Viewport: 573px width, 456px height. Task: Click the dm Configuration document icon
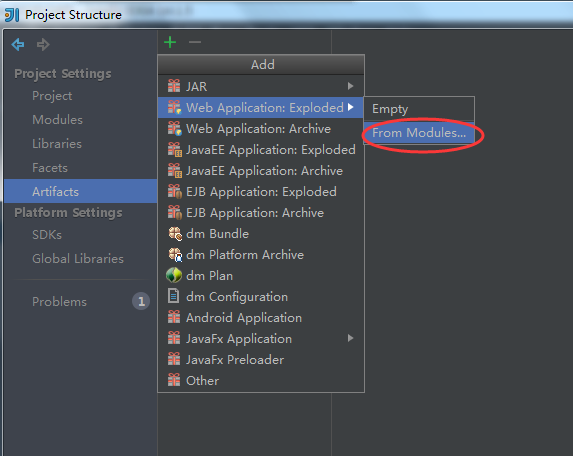[x=174, y=296]
